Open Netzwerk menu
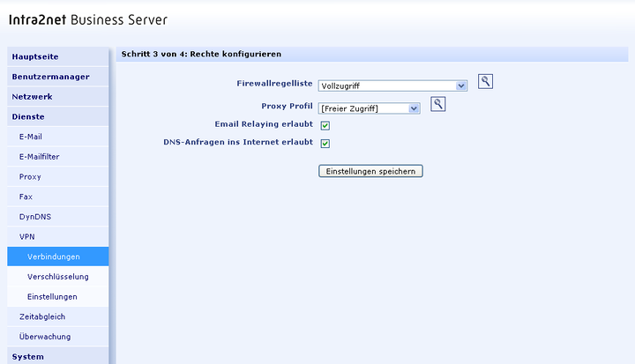This screenshot has width=635, height=364. pos(58,97)
